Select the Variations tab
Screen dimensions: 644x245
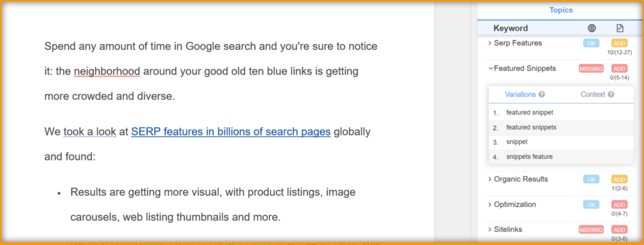(x=520, y=94)
